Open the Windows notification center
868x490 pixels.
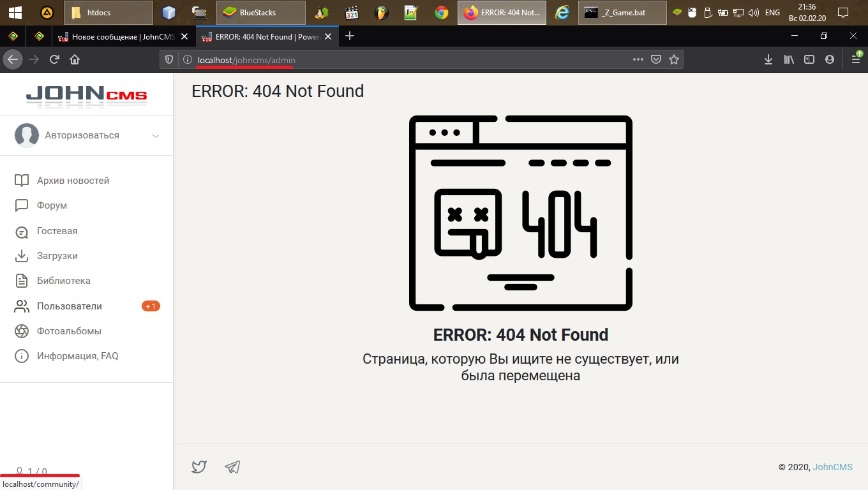pyautogui.click(x=843, y=12)
